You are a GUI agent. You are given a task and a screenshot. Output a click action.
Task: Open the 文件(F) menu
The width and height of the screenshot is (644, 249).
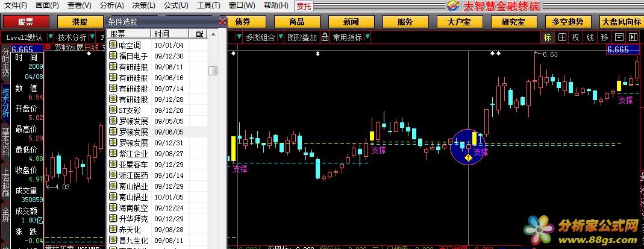tap(16, 6)
